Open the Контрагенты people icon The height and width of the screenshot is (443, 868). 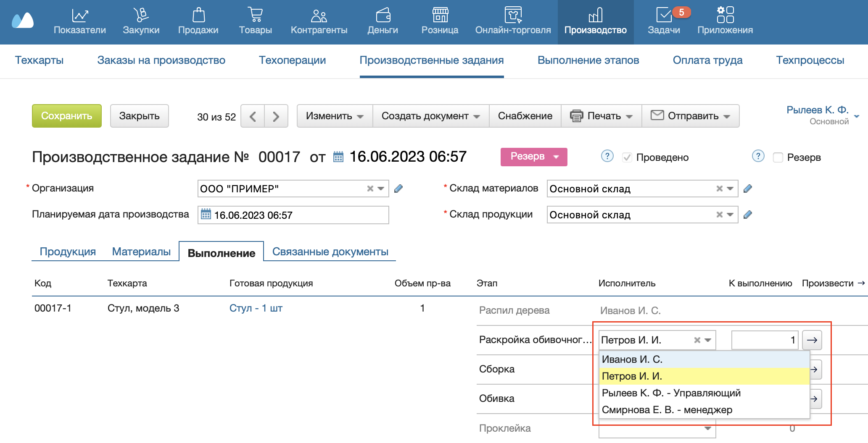(319, 16)
